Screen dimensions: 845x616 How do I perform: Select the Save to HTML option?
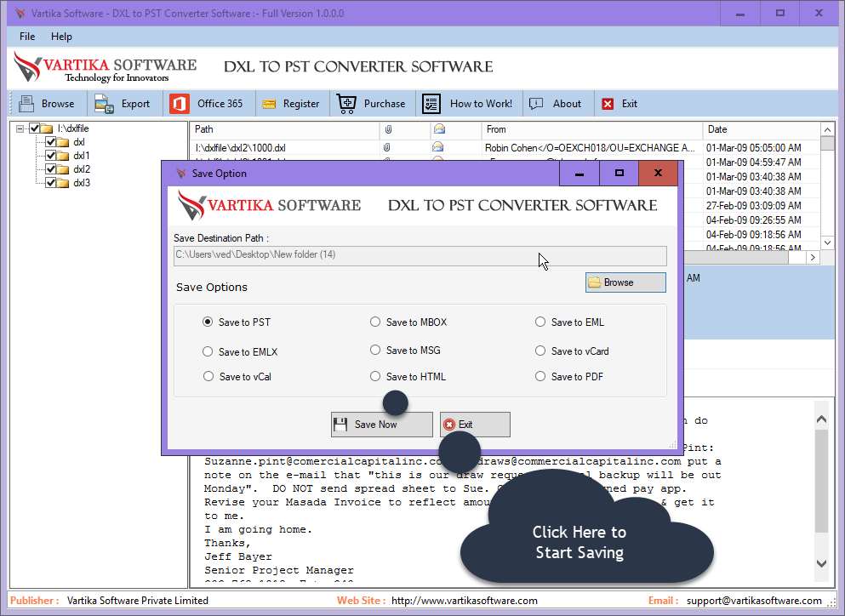click(375, 376)
